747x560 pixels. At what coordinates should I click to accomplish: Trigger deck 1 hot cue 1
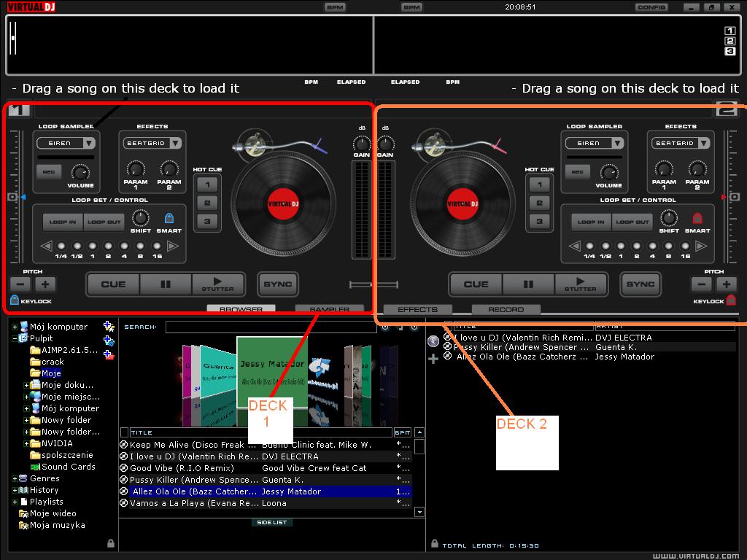pyautogui.click(x=207, y=184)
